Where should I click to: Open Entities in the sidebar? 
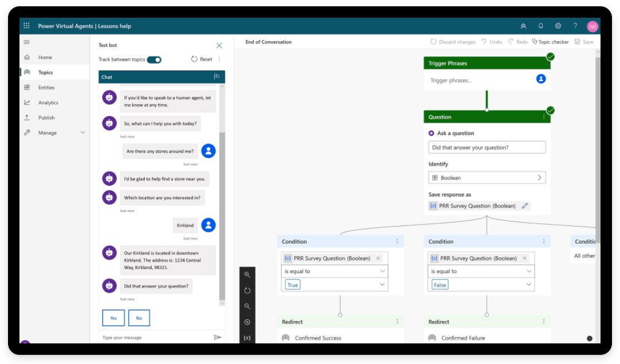pos(54,87)
